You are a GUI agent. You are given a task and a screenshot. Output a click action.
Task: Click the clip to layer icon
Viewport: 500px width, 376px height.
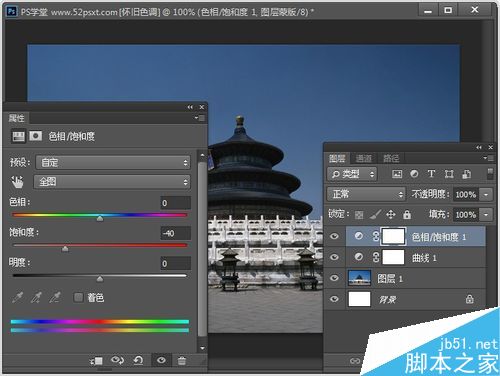(96, 360)
